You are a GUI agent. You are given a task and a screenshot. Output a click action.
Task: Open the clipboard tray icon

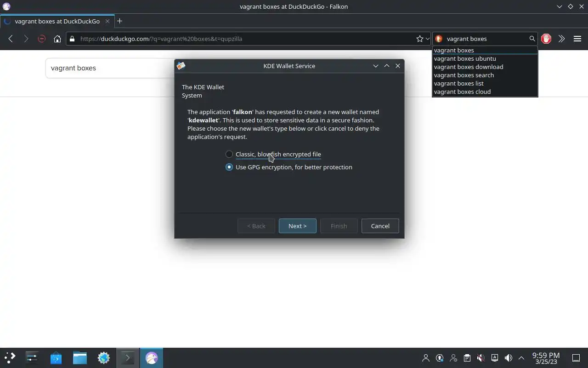467,358
